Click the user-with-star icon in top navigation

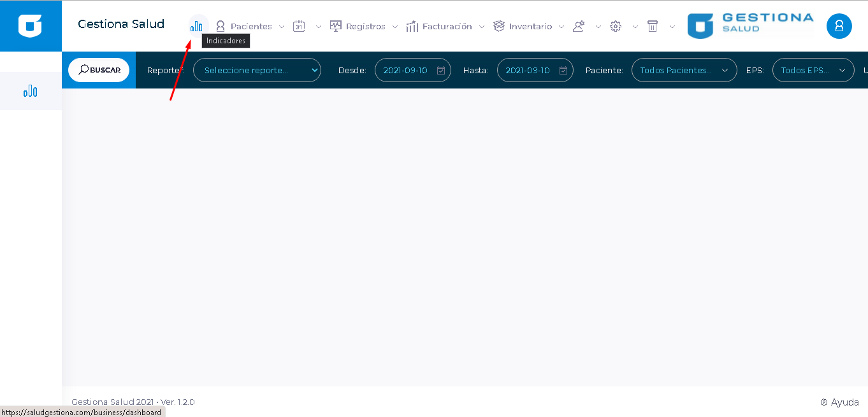pos(579,26)
